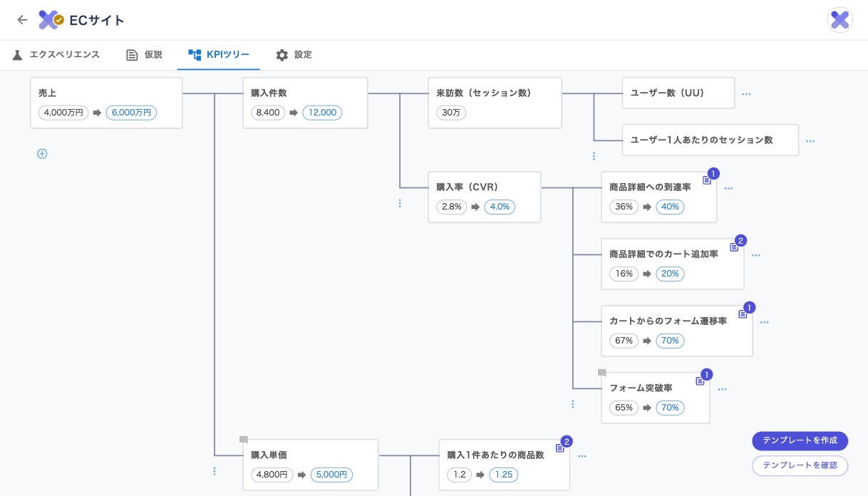Click the 12,000 target value on 購入件数
This screenshot has height=496, width=868.
click(322, 113)
